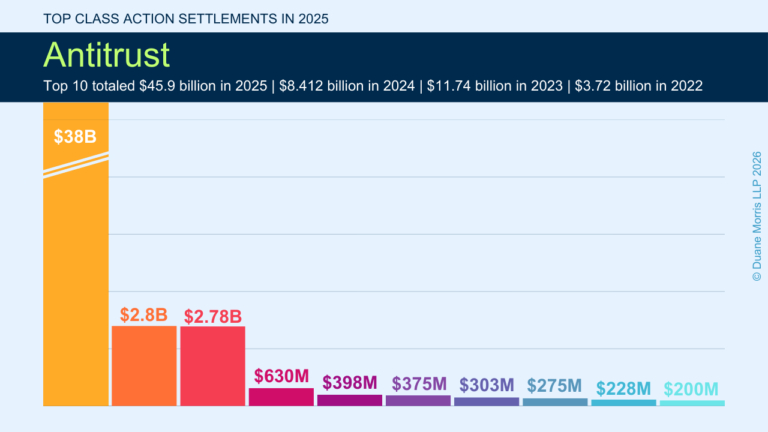Click the $2.78B value label
768x432 pixels.
[x=212, y=316]
